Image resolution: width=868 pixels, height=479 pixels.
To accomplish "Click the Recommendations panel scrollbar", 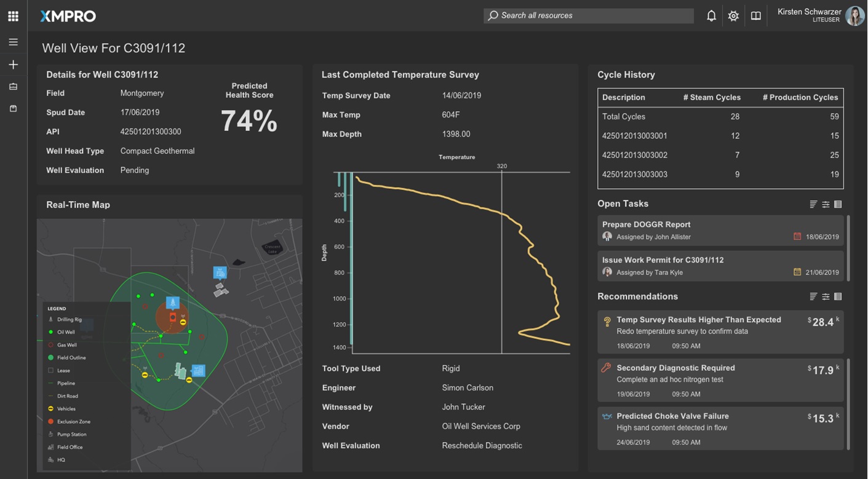I will pyautogui.click(x=848, y=403).
